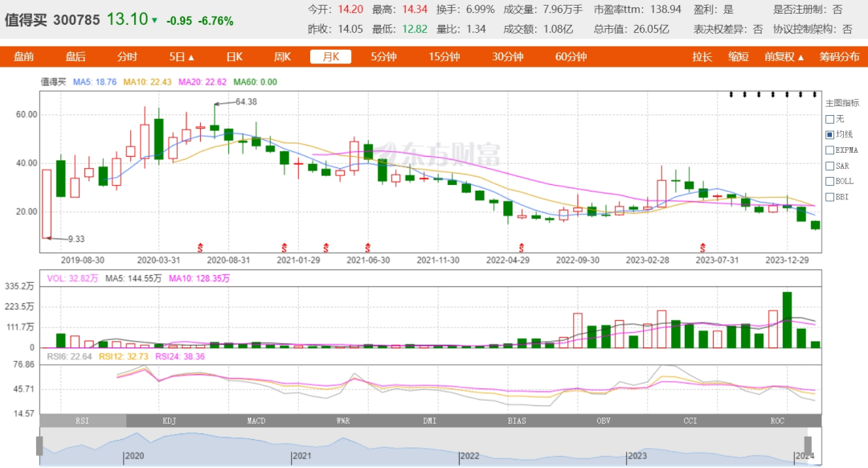Check the EXPMA indicator box

pos(830,150)
